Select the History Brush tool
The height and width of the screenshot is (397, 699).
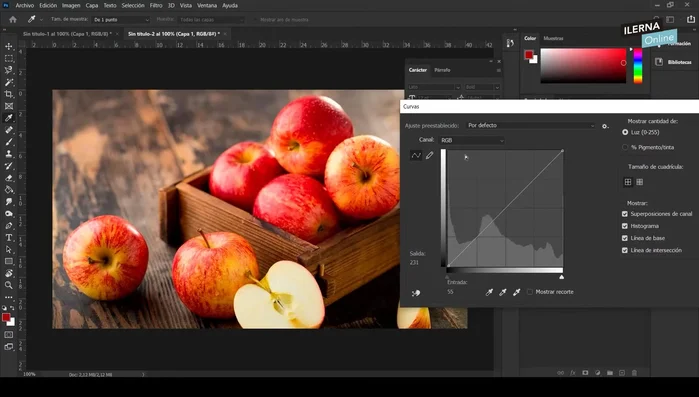pyautogui.click(x=8, y=166)
